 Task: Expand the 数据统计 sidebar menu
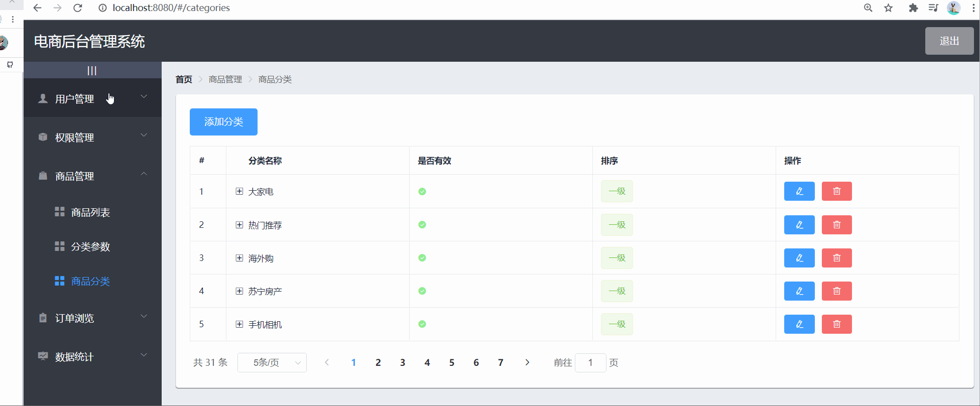[92, 357]
